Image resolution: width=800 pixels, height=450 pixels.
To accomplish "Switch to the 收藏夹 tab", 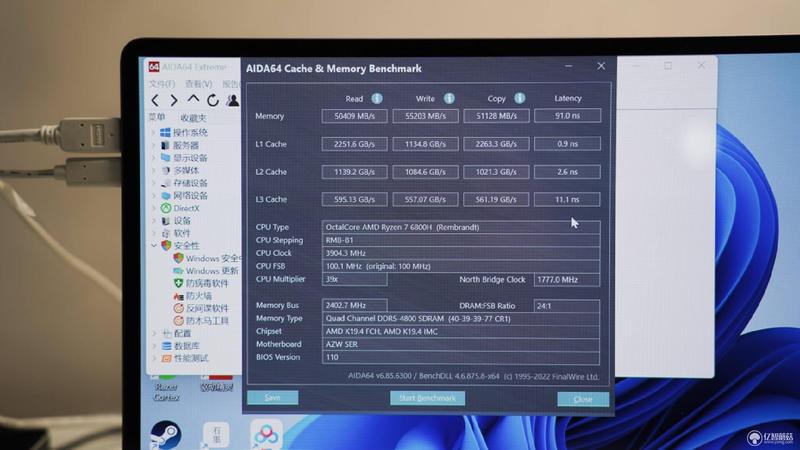I will click(193, 118).
